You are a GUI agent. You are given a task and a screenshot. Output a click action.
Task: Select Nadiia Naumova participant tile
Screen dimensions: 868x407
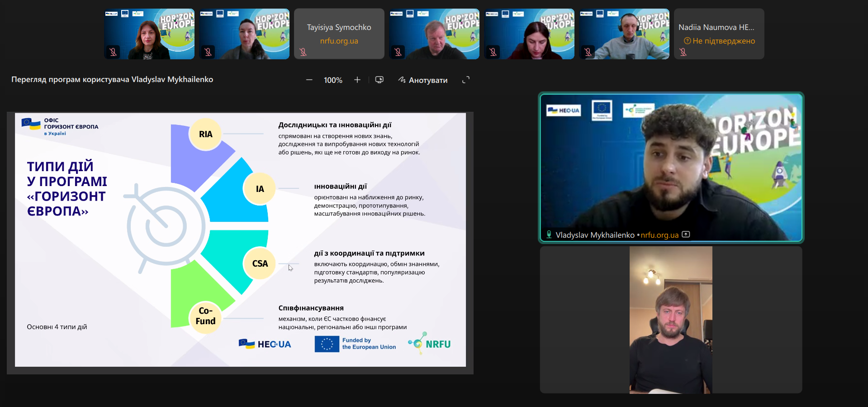tap(719, 34)
